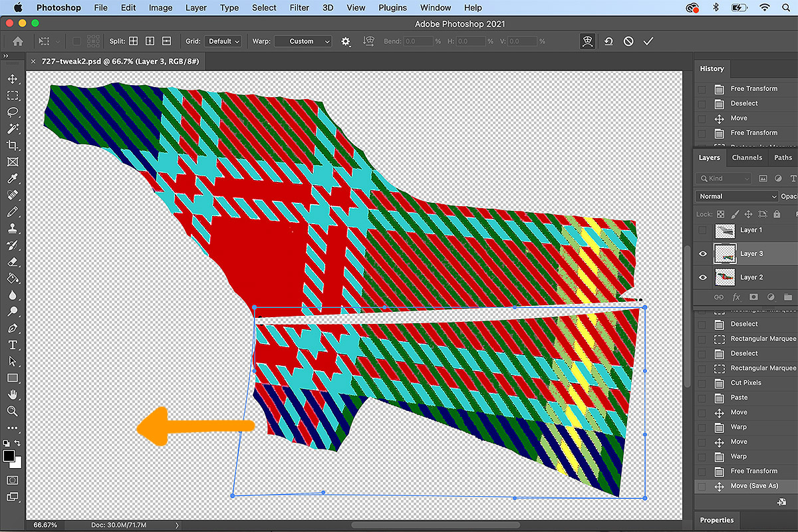Open status bar info arrow menu

(177, 525)
